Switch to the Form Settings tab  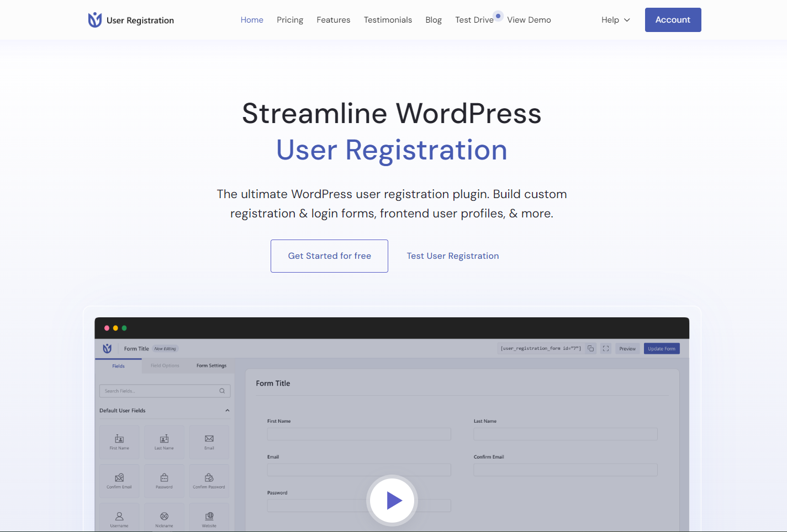[212, 366]
